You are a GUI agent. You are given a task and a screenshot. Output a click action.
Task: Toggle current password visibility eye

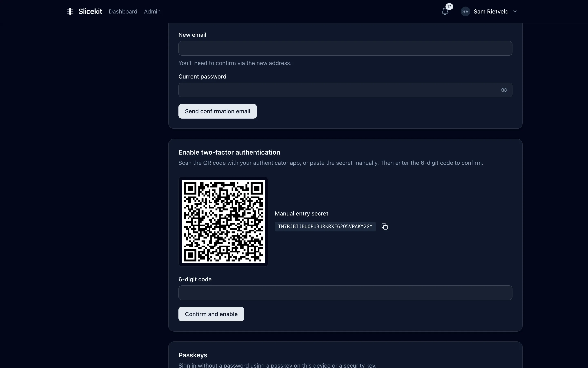point(504,90)
